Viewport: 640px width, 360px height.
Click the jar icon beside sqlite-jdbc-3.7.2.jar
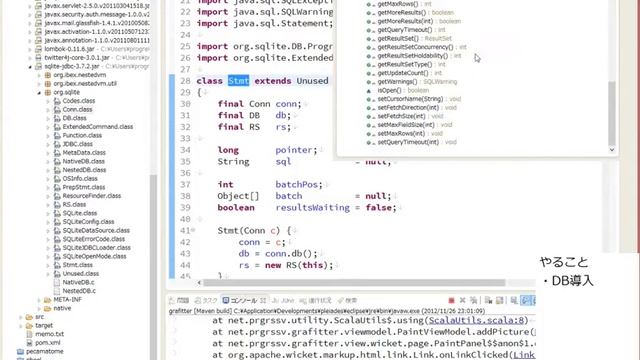39,66
